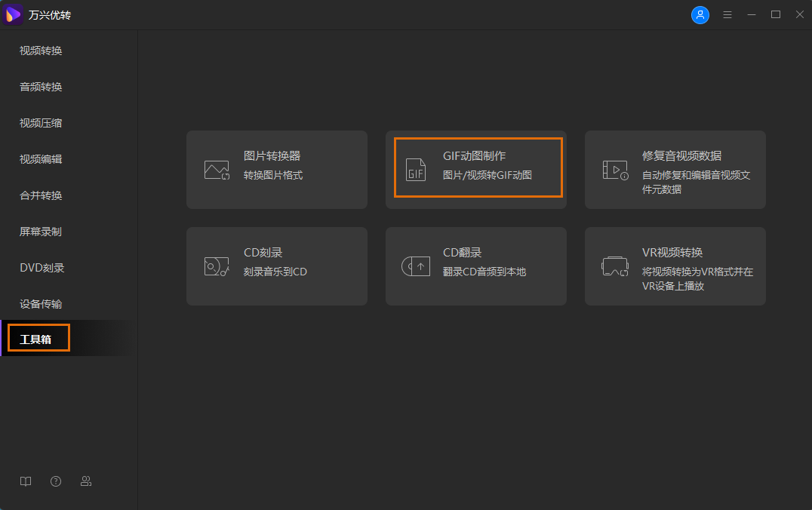812x510 pixels.
Task: Open the GIF动图制作 tool
Action: [x=477, y=169]
